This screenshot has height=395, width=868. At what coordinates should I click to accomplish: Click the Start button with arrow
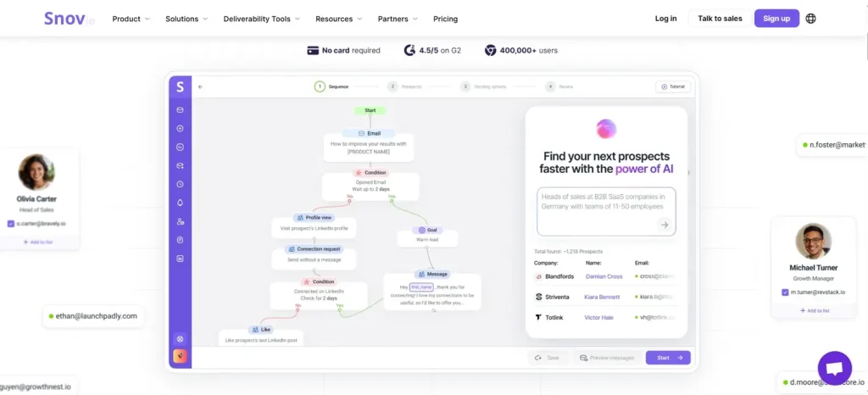(668, 358)
